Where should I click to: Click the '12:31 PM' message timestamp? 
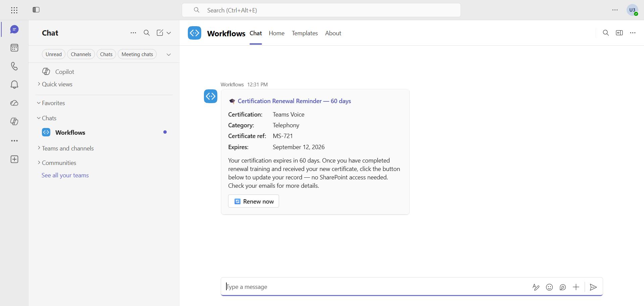(257, 85)
